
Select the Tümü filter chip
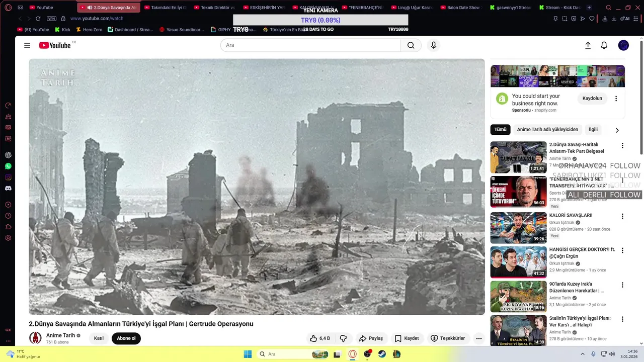tap(500, 130)
